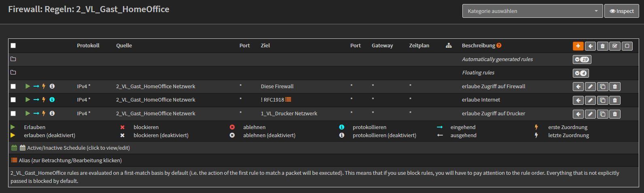Click the Inspect button
This screenshot has width=644, height=193.
coord(621,11)
